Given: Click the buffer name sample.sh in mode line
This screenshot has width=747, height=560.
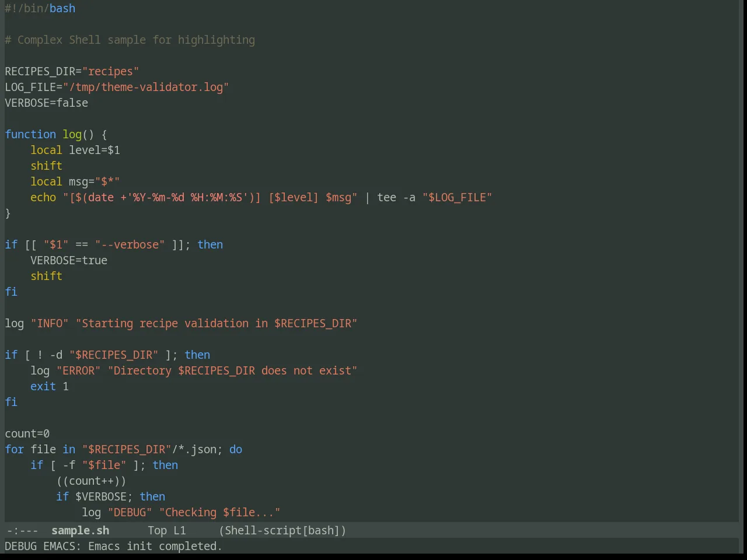Looking at the screenshot, I should [x=80, y=530].
